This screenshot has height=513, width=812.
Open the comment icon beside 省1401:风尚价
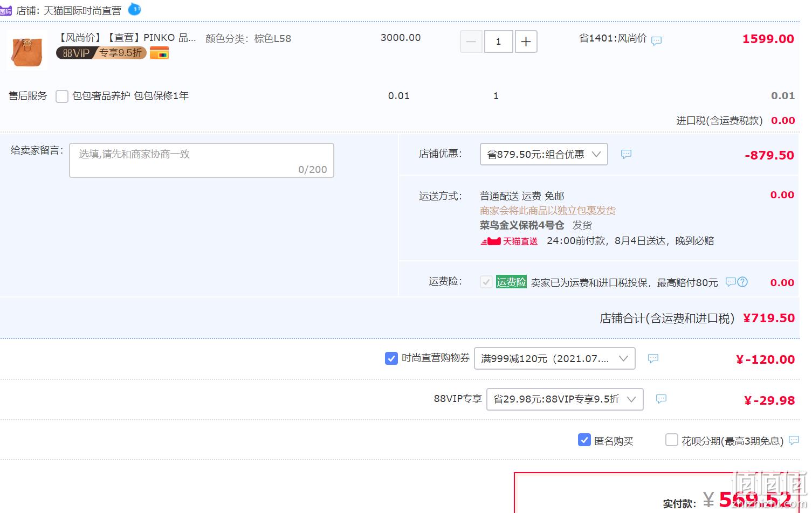pos(656,40)
